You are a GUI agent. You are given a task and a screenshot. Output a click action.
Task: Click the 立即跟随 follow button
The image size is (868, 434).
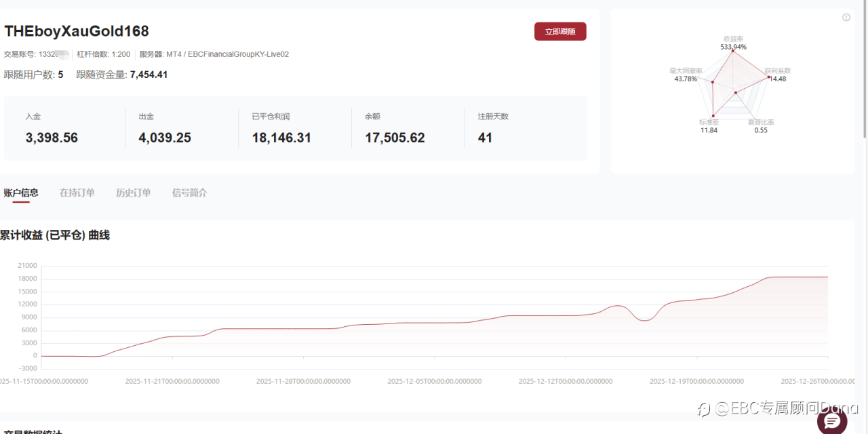[560, 31]
